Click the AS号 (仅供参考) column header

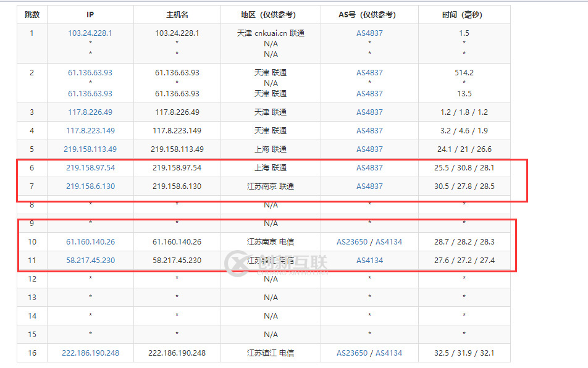[x=369, y=15]
